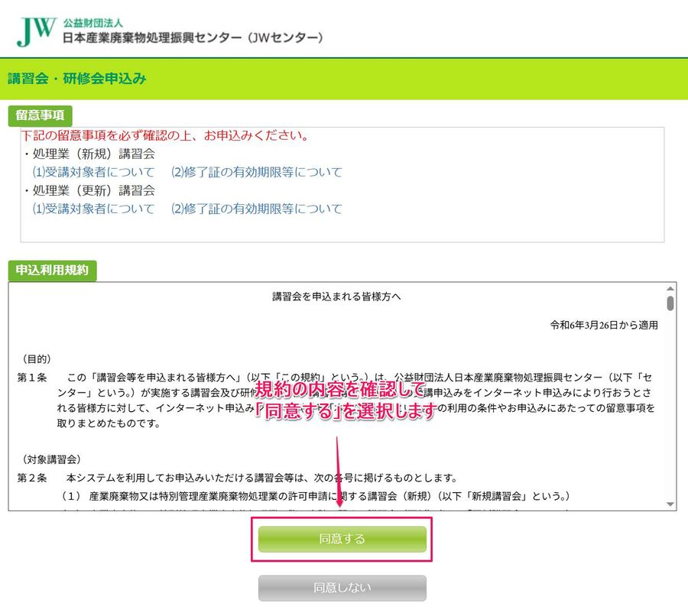Click the 申込利用規約 section label

click(52, 271)
